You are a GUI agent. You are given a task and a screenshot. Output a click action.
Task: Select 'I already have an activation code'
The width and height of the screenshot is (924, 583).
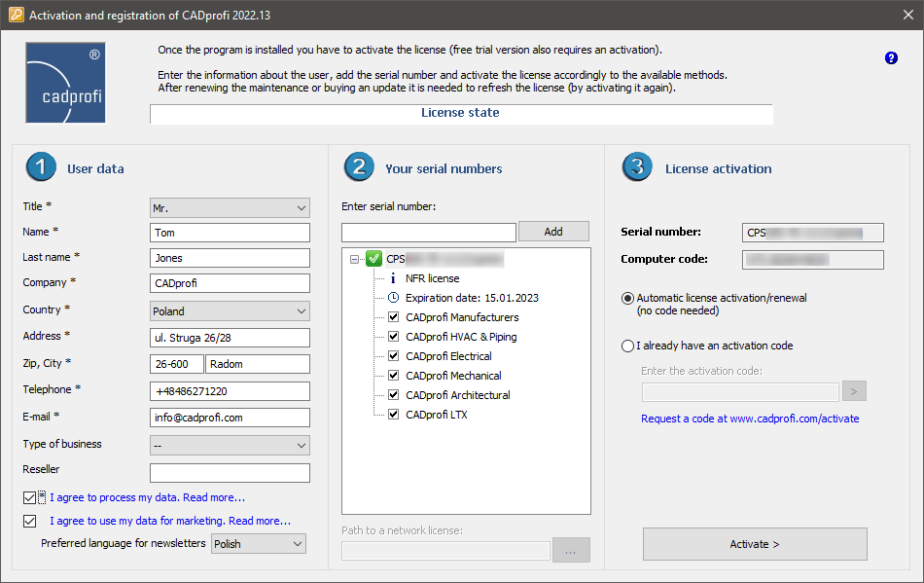[627, 346]
